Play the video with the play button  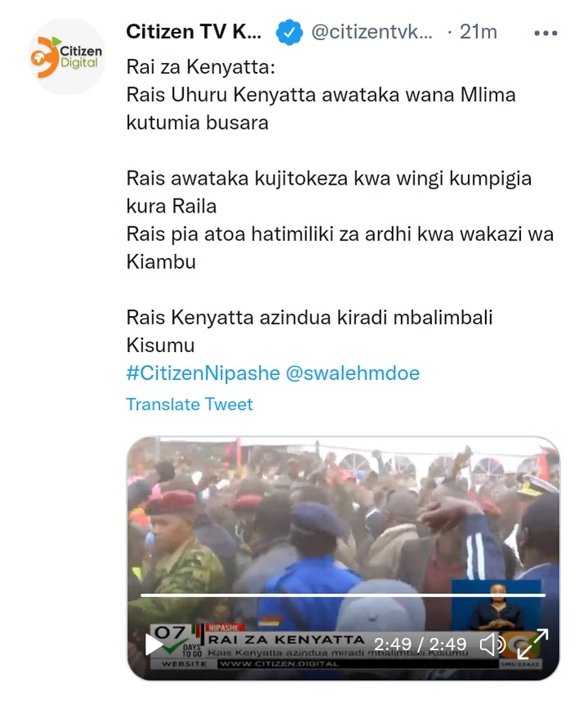point(154,645)
